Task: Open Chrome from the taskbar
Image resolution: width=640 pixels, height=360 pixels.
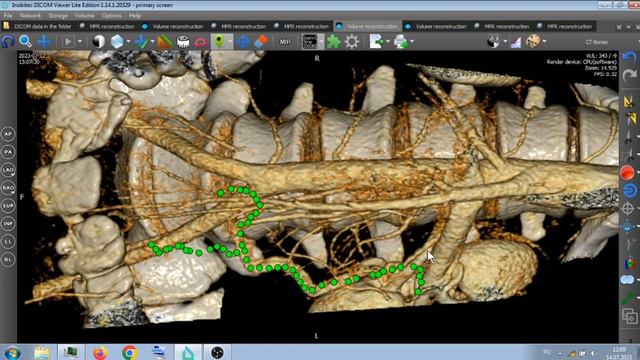Action: coord(129,352)
